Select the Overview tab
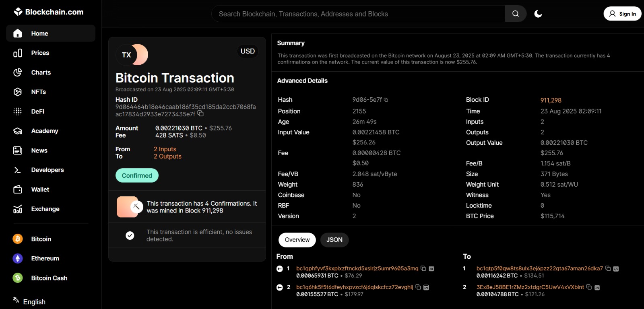 [x=297, y=240]
